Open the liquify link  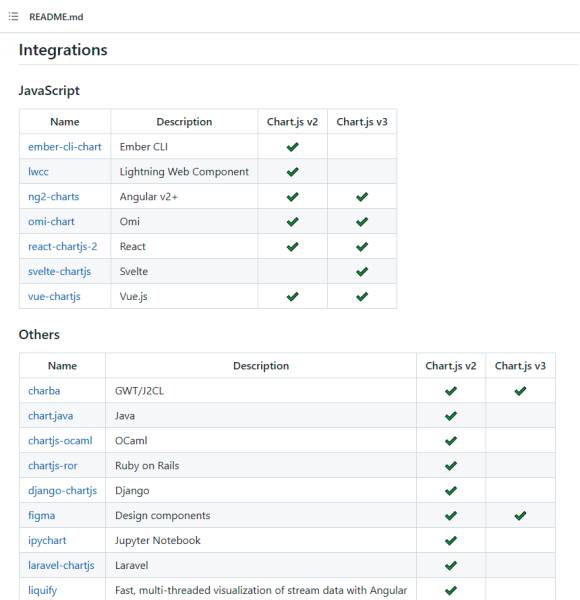click(x=42, y=590)
